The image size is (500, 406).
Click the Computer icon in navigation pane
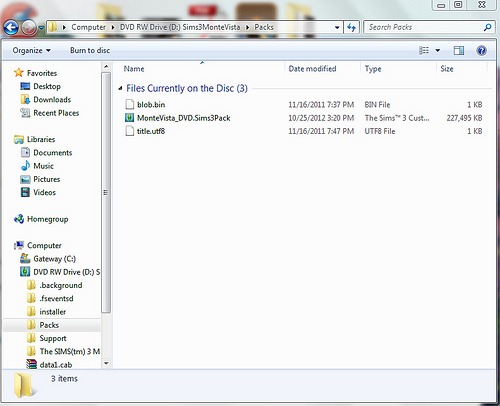[19, 245]
